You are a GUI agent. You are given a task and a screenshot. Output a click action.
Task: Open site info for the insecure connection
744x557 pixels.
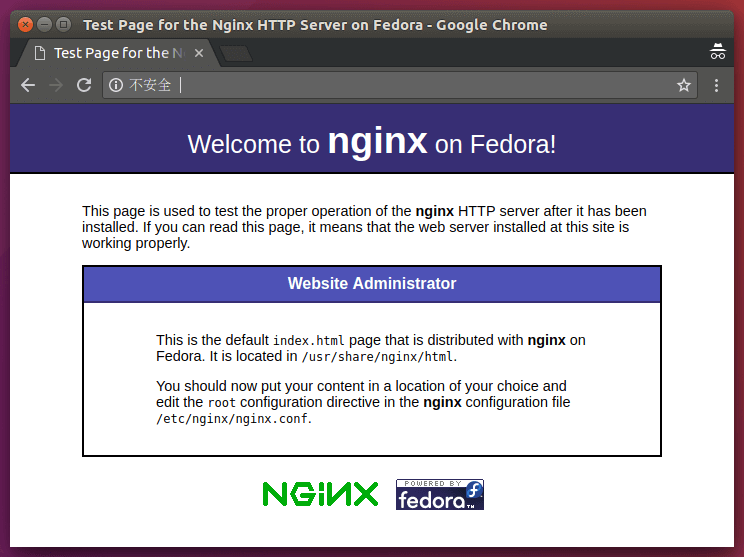[116, 85]
